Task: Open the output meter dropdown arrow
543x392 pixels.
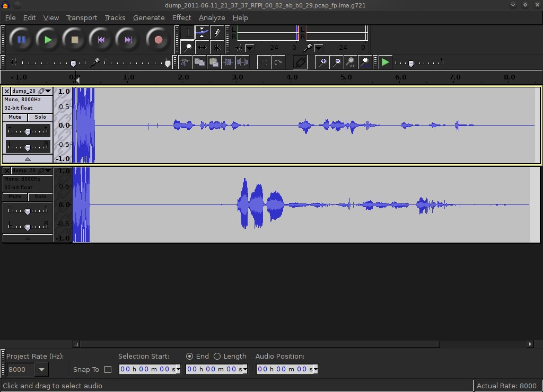Action: coord(249,48)
